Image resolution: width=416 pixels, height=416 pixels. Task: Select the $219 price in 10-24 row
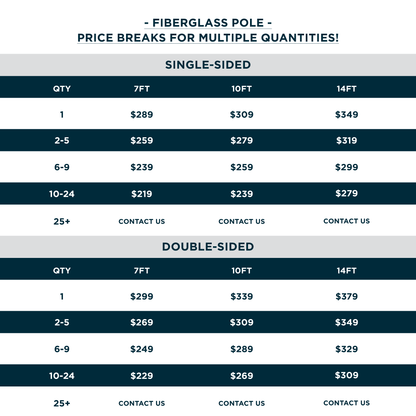pos(142,194)
